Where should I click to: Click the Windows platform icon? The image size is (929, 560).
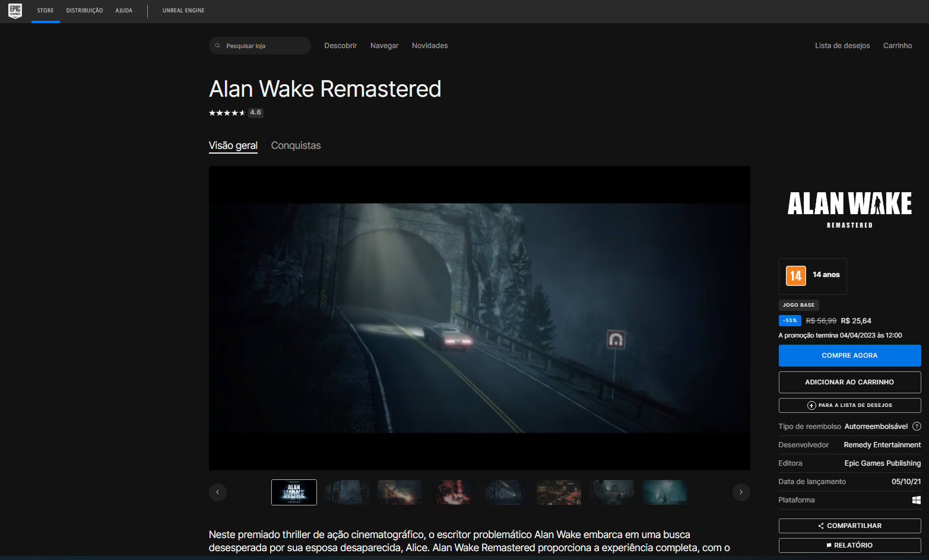pyautogui.click(x=917, y=500)
